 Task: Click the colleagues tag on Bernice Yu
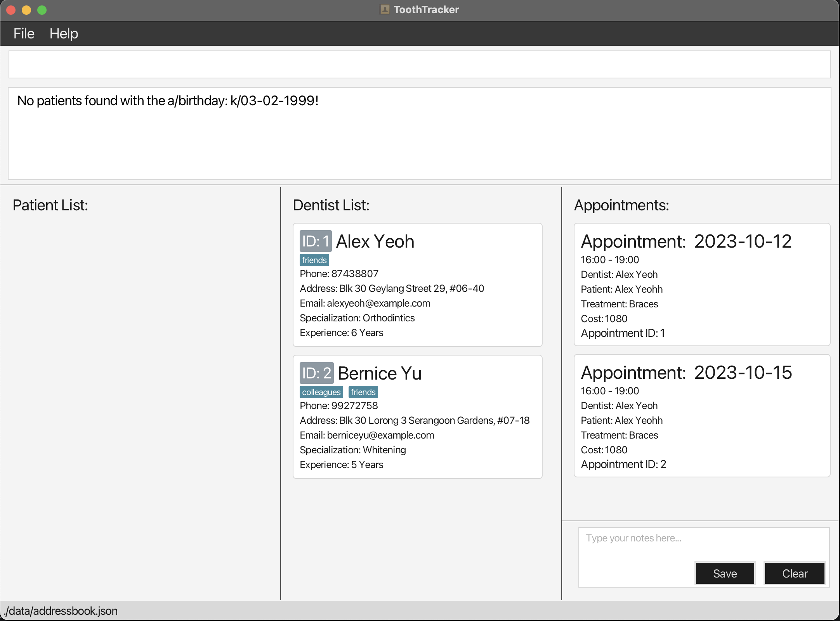321,392
